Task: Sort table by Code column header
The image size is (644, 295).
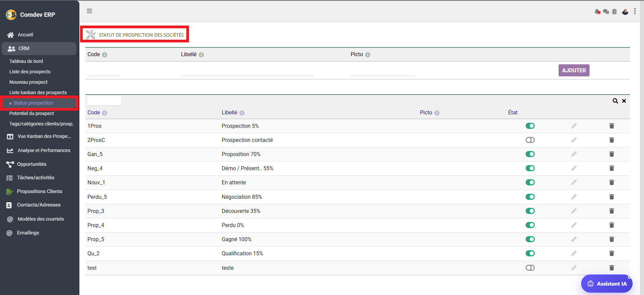Action: click(x=93, y=113)
